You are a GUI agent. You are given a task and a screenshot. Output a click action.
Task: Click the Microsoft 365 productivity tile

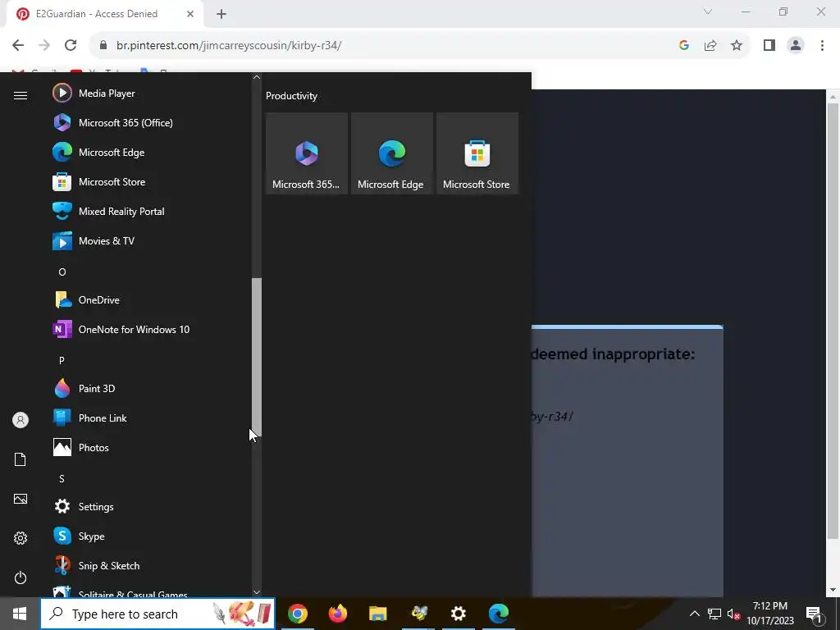307,153
